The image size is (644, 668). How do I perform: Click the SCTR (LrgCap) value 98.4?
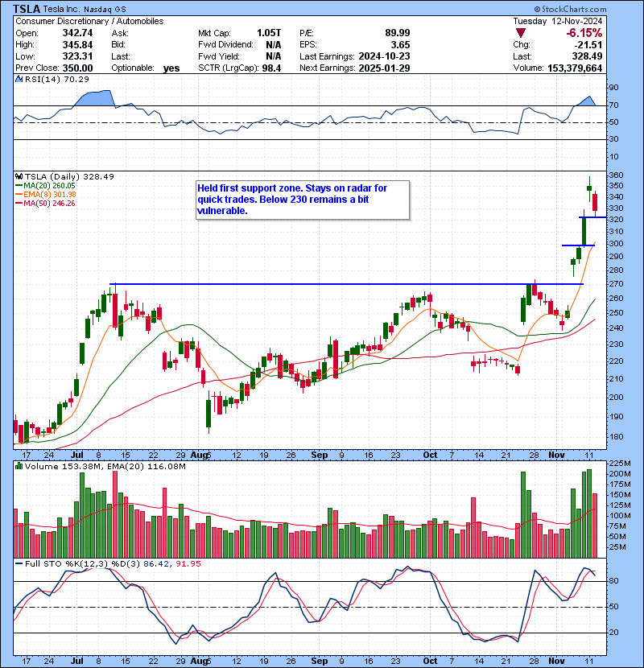point(271,68)
